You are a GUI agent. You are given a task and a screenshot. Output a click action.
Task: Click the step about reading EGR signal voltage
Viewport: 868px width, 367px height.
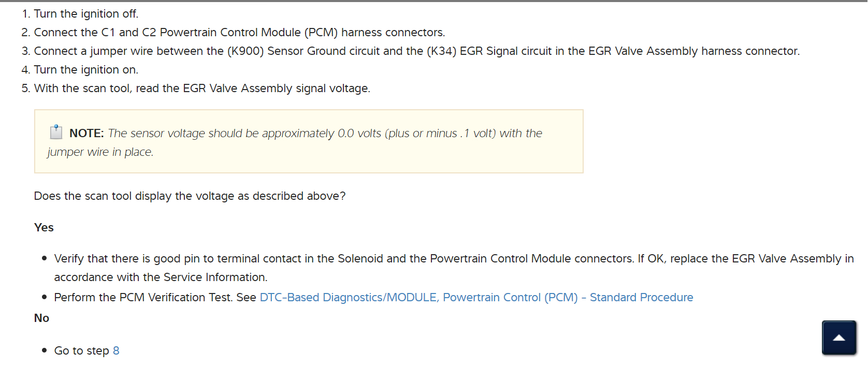[202, 89]
